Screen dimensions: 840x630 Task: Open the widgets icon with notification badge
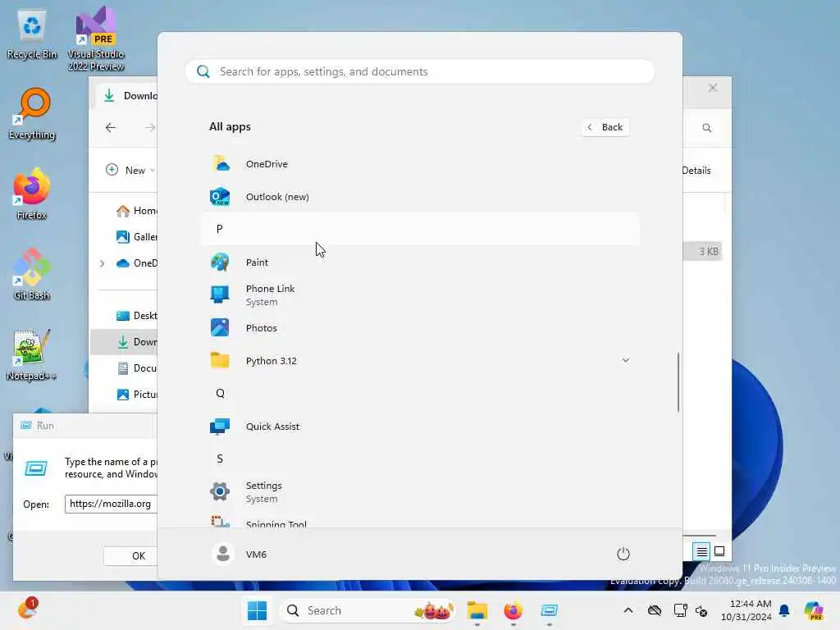28,609
